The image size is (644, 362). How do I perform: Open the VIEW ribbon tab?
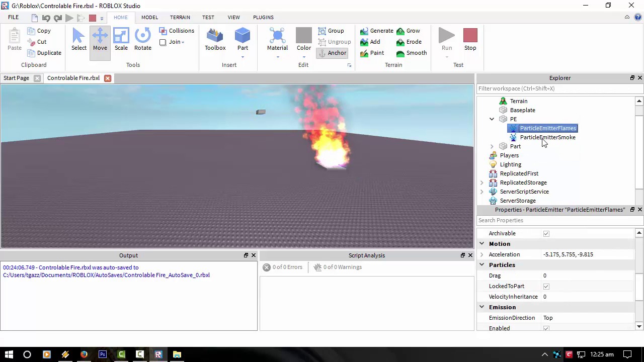click(x=233, y=17)
